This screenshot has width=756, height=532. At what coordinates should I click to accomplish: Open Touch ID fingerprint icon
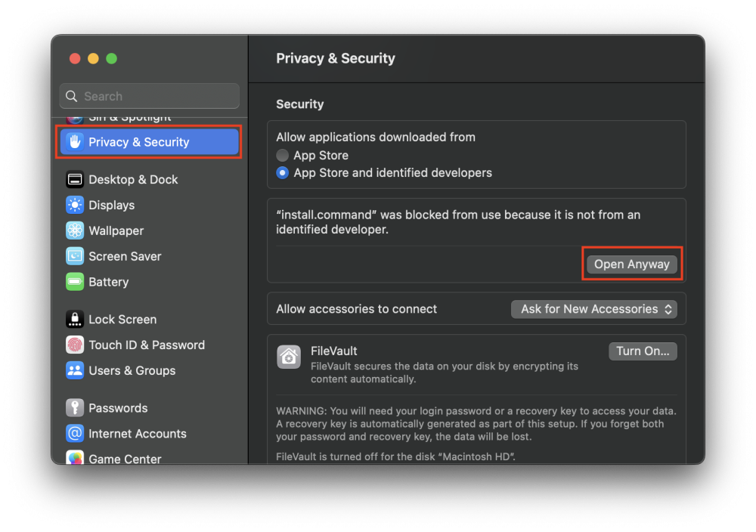(75, 345)
